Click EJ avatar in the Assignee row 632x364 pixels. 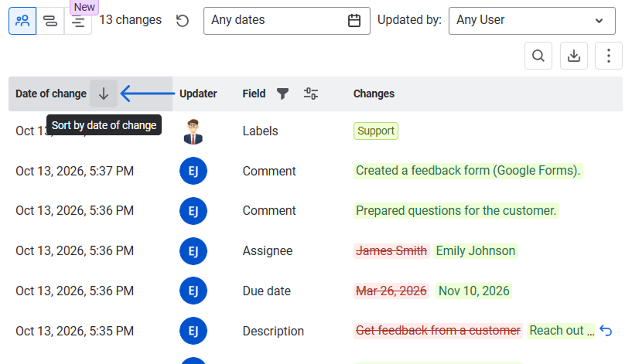tap(193, 251)
